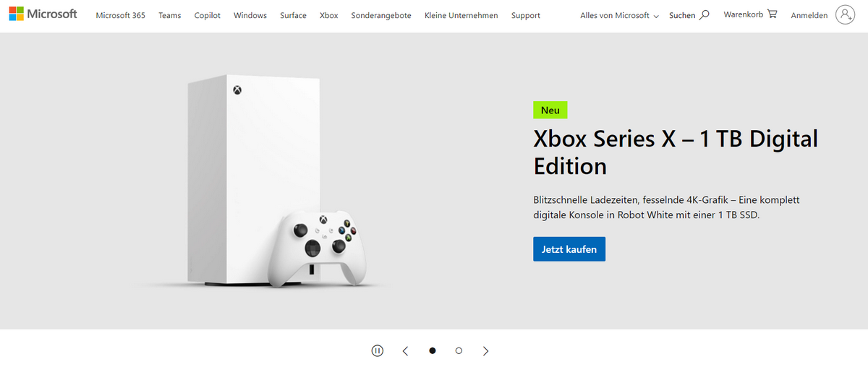Open the Windows navigation item

point(250,15)
